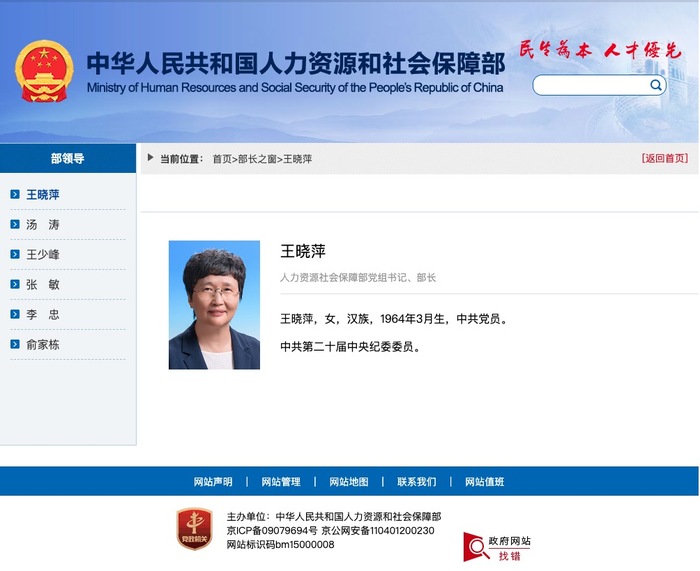The height and width of the screenshot is (571, 700).
Task: Open the 政府网站找错 icon
Action: click(497, 547)
